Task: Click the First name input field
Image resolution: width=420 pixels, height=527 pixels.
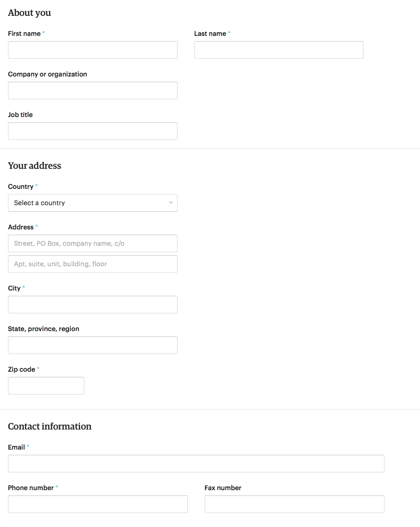Action: (93, 50)
